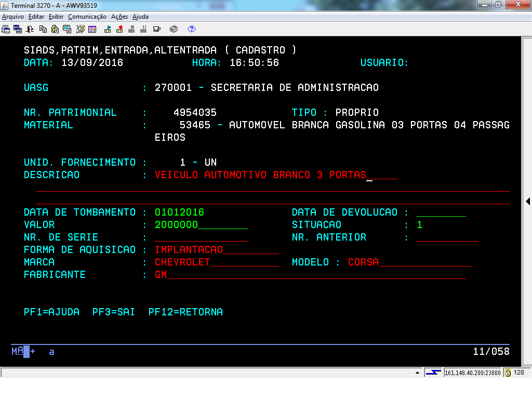Click the window title Terminal 3270 - A - AWV93519
Viewport: 532px width, 399px height.
[54, 5]
